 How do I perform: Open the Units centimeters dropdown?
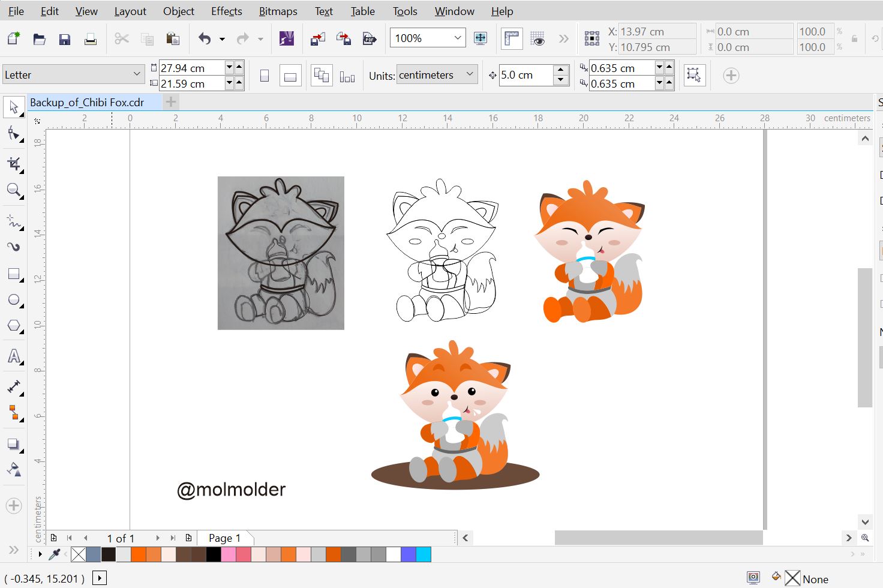click(x=470, y=74)
